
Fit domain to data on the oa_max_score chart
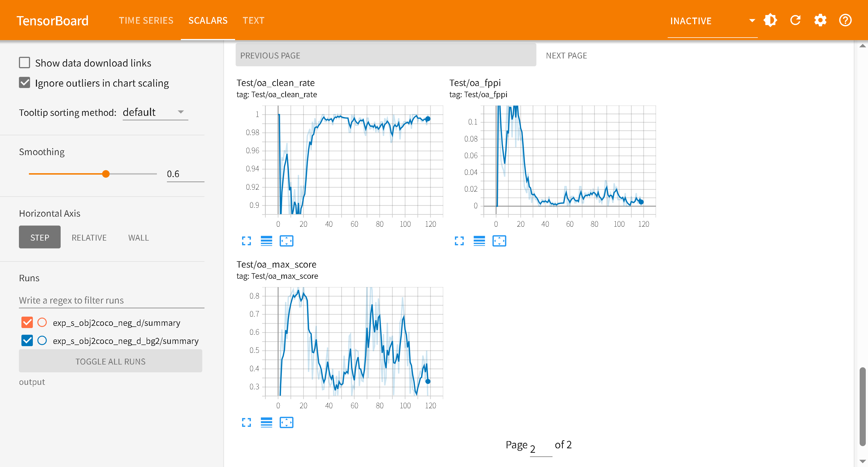pos(287,422)
